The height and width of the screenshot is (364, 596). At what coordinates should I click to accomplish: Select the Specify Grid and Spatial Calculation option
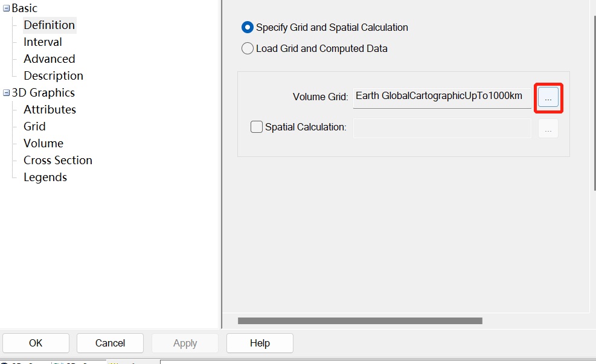click(x=247, y=27)
